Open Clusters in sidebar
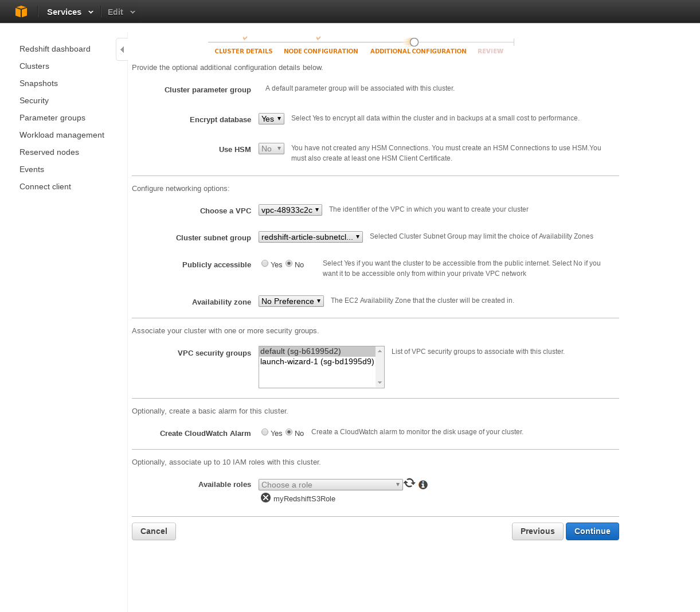700x612 pixels. click(34, 66)
